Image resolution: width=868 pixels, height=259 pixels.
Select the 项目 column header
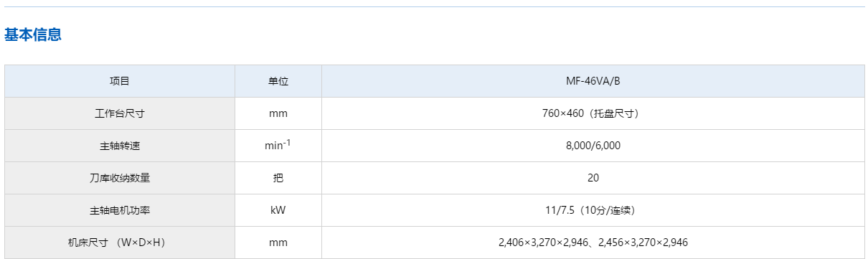tap(120, 81)
